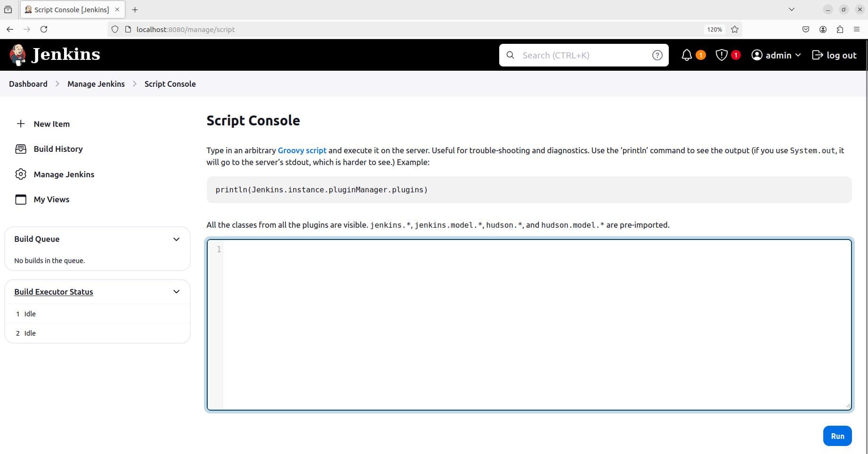Go back with the browser back arrow
Screen dimensions: 868x454
pos(10,29)
